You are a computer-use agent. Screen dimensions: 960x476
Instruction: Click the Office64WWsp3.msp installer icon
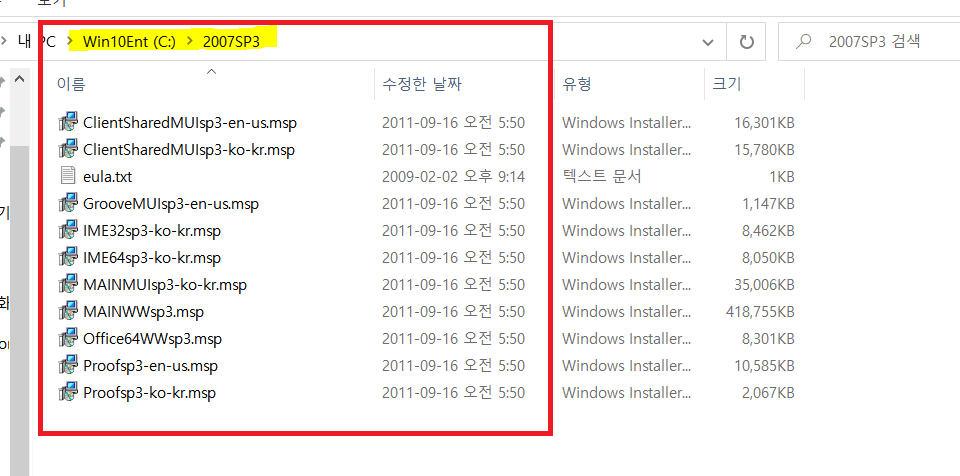pos(68,338)
